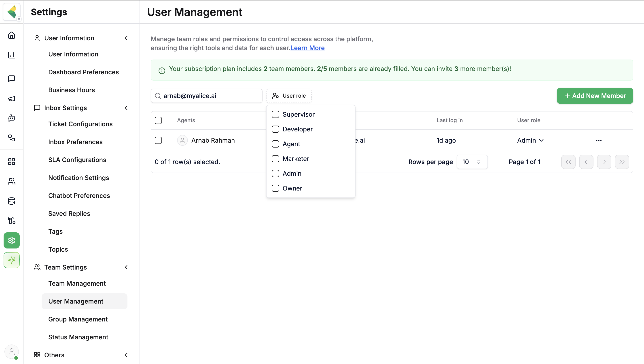Image resolution: width=644 pixels, height=364 pixels.
Task: Open Business Hours settings
Action: click(x=72, y=90)
